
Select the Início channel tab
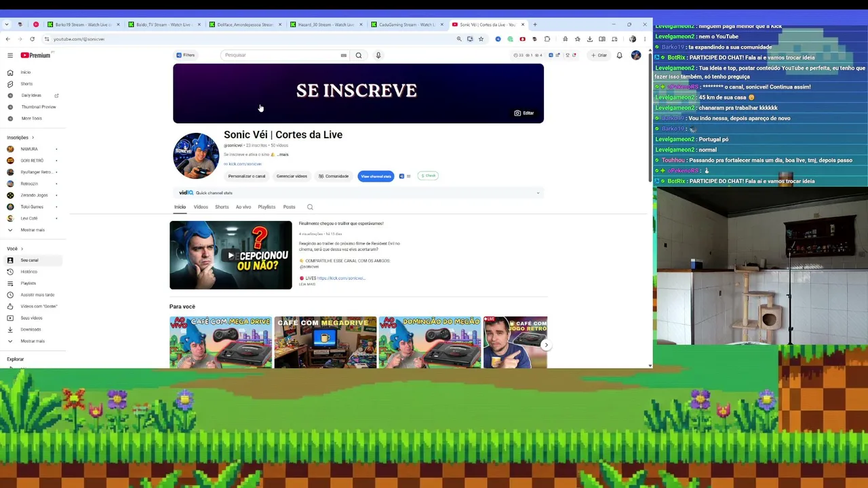pyautogui.click(x=180, y=207)
